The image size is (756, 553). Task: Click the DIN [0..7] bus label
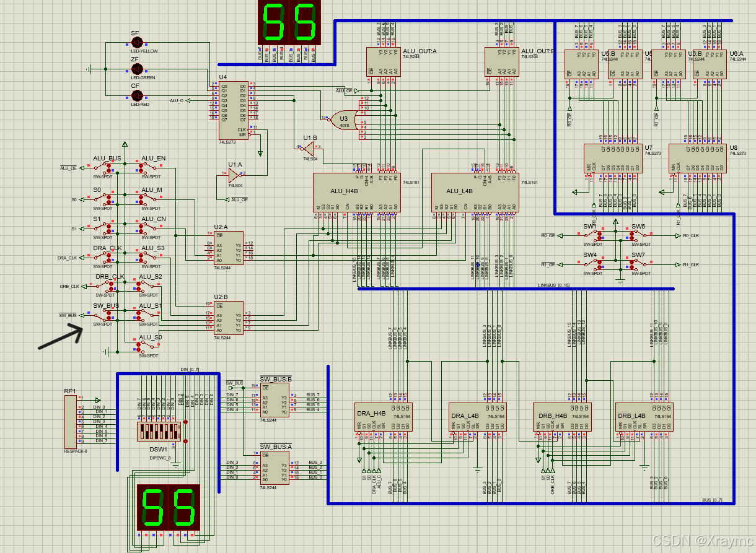(190, 370)
